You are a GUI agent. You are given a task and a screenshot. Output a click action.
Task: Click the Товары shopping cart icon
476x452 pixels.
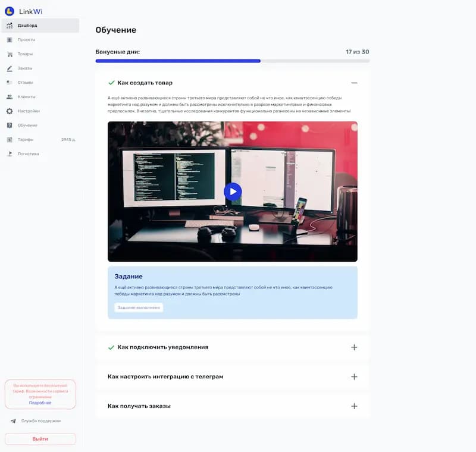[x=10, y=54]
